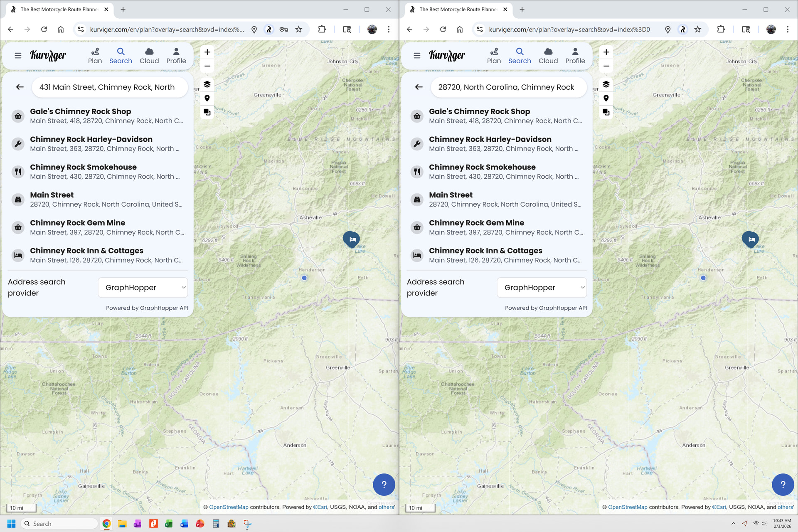This screenshot has width=798, height=532.
Task: Click the location pin icon on right map
Action: click(x=606, y=98)
